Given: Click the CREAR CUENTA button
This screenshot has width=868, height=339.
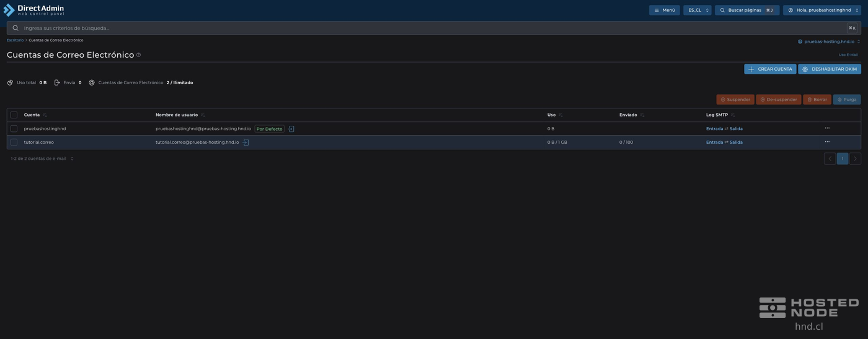Looking at the screenshot, I should click(x=770, y=69).
